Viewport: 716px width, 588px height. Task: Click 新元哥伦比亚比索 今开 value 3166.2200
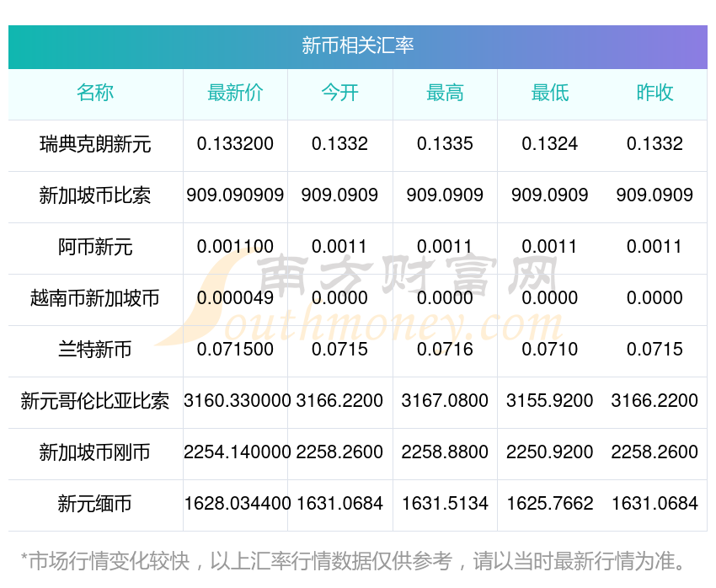[x=339, y=401]
